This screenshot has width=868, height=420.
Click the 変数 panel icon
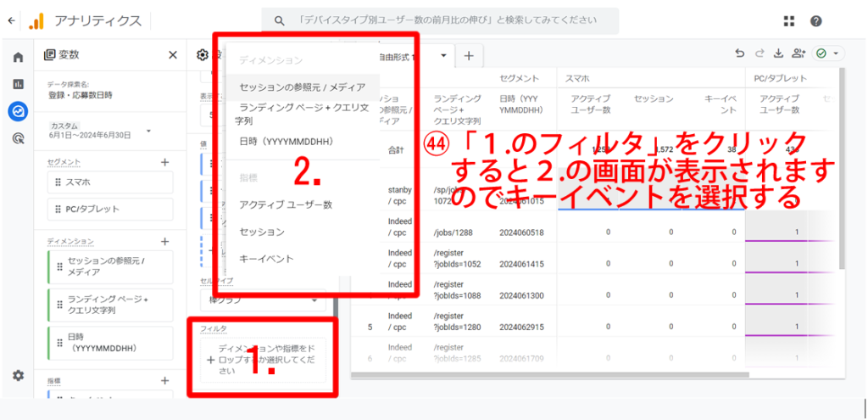click(48, 55)
